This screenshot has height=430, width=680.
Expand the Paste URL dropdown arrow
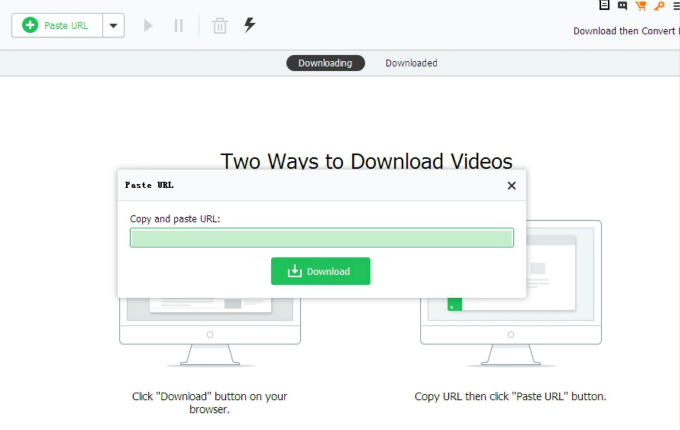coord(113,25)
